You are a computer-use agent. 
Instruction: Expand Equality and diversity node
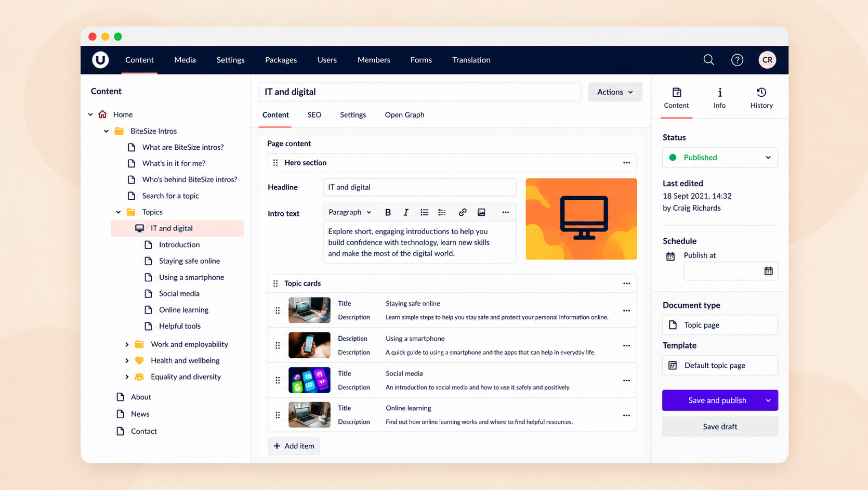pyautogui.click(x=127, y=377)
